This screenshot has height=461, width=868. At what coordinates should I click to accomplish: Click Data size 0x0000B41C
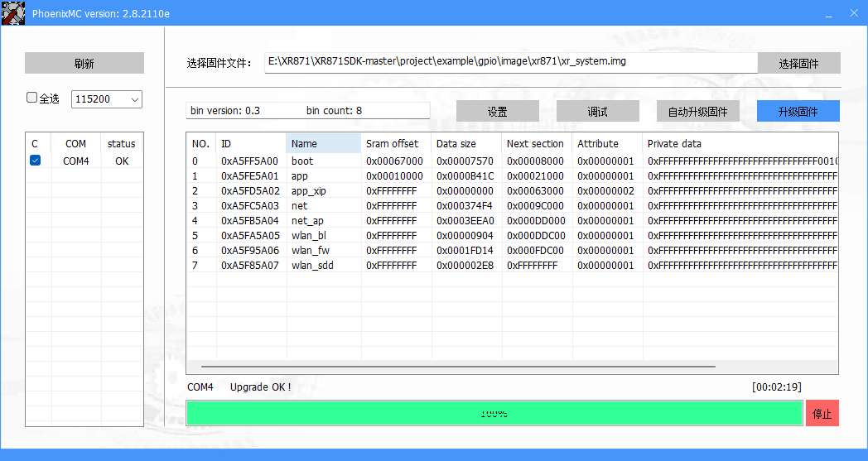click(465, 176)
